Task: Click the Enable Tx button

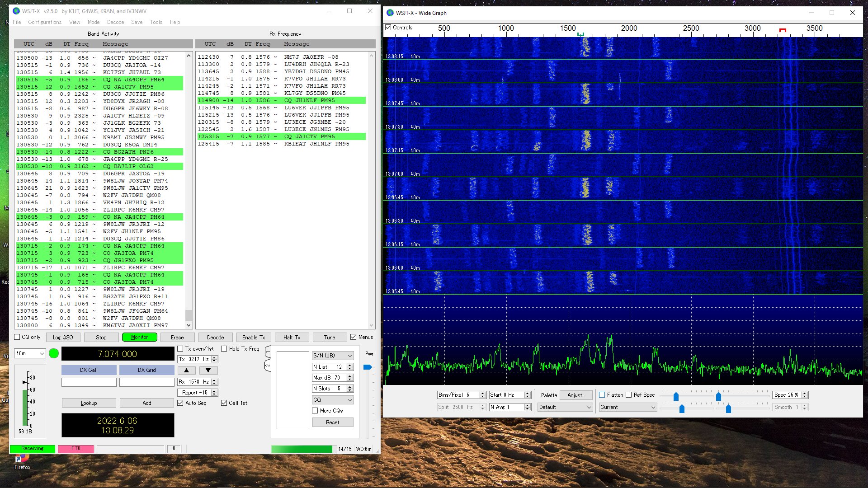Action: [254, 337]
